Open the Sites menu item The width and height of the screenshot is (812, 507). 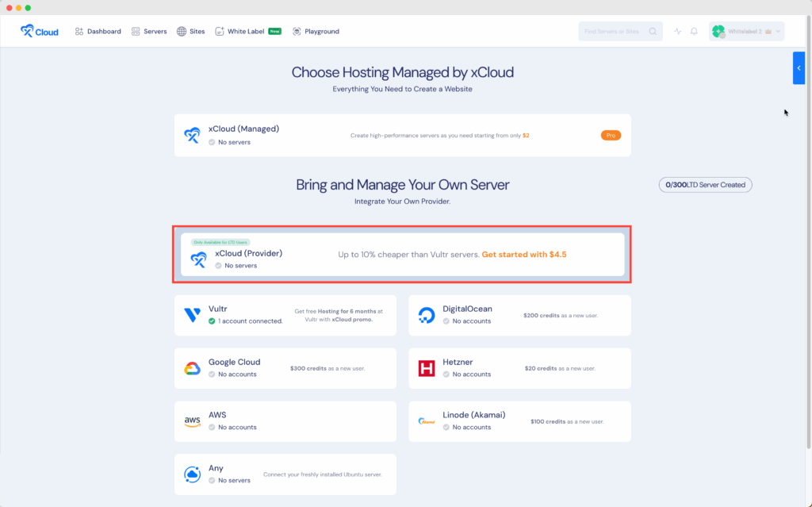tap(190, 32)
